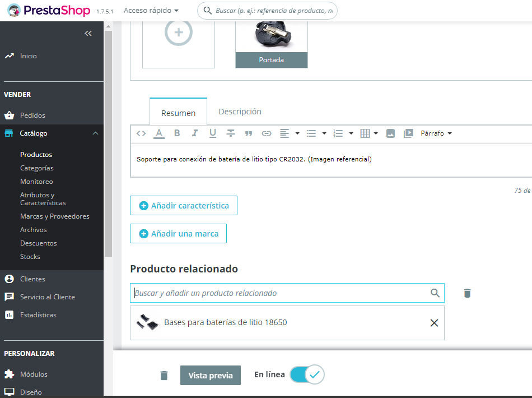Image resolution: width=532 pixels, height=398 pixels.
Task: Insert a hyperlink in editor
Action: coord(267,133)
